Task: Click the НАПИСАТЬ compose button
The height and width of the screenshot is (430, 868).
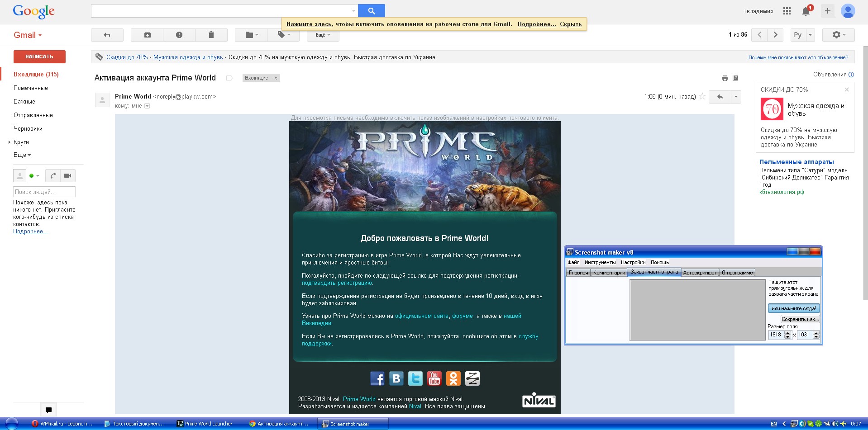Action: (x=39, y=57)
